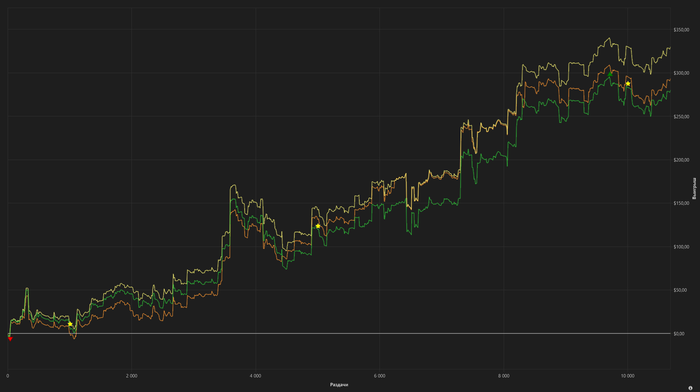Screen dimensions: 700x392
Task: Click the $250.00 value label on the right axis
Action: coord(681,117)
